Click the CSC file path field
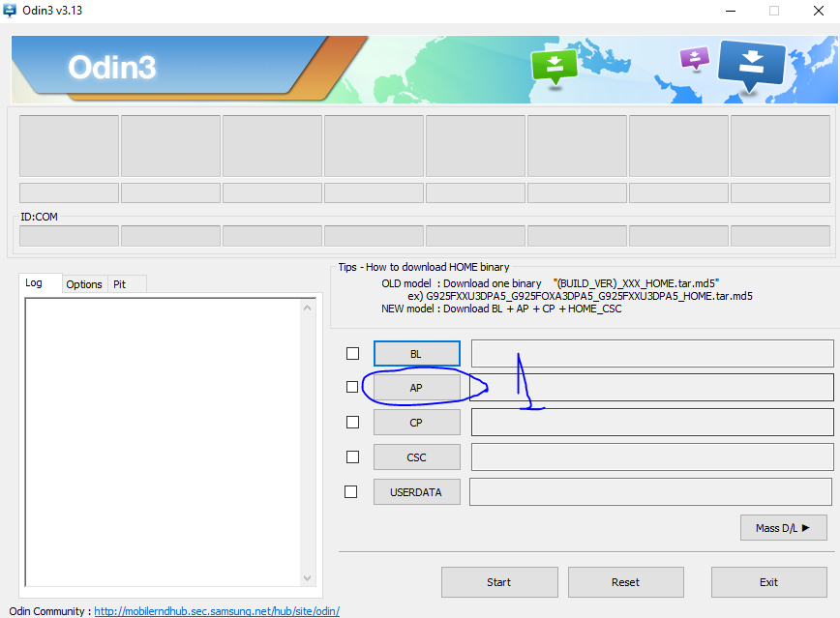This screenshot has width=840, height=618. click(x=652, y=456)
